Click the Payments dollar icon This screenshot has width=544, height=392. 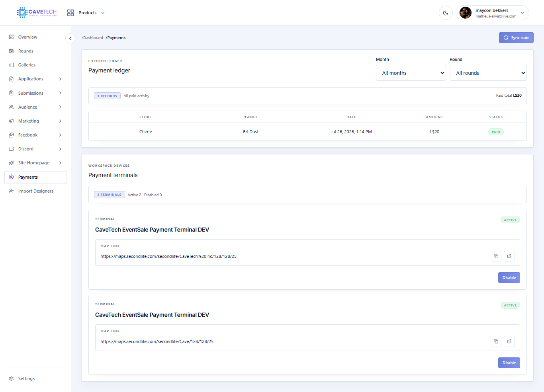click(11, 177)
